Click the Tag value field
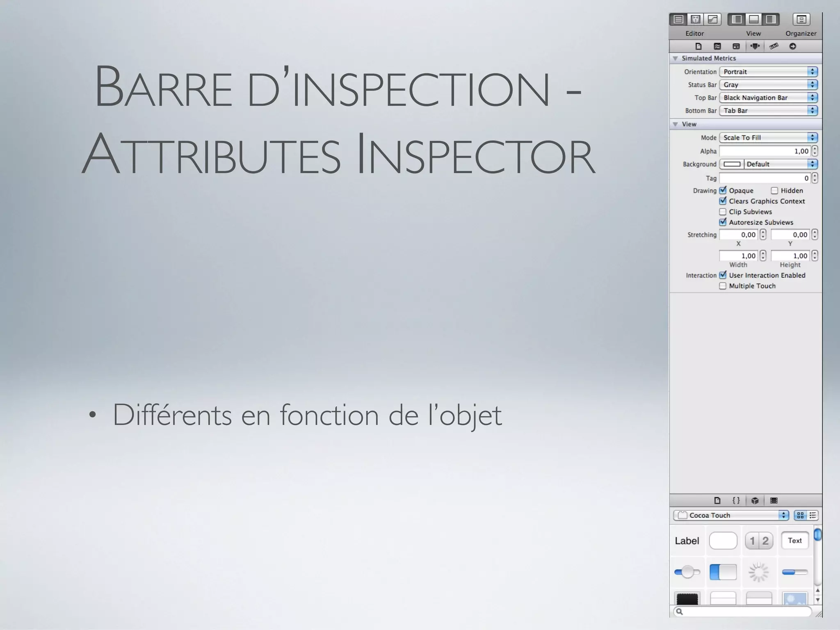This screenshot has height=630, width=840. click(765, 178)
